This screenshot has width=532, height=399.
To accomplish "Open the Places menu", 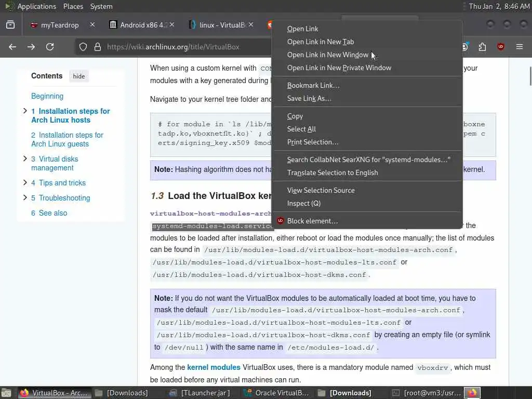I will (73, 6).
